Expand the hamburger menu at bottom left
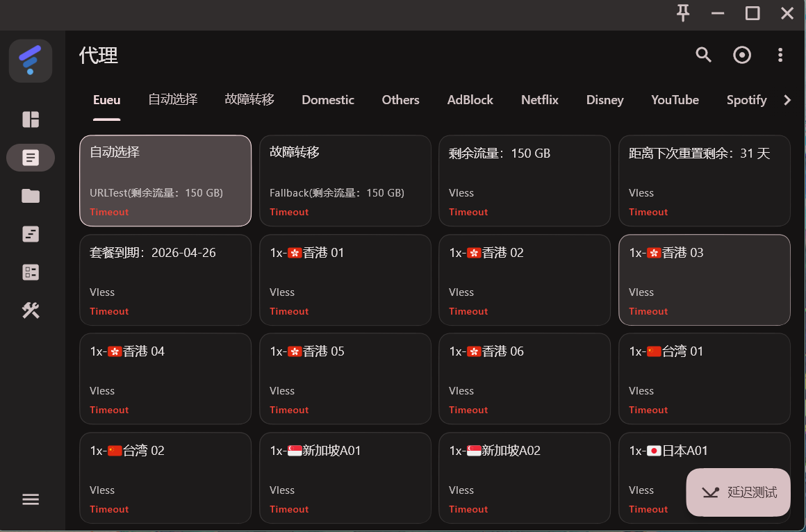Image resolution: width=806 pixels, height=532 pixels. (31, 499)
